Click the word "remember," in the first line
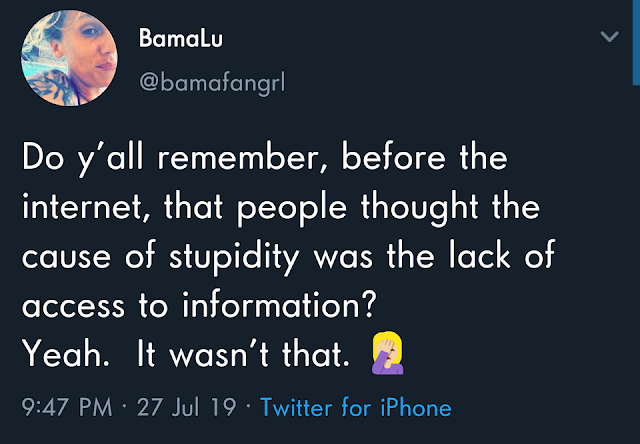640x444 pixels. [x=237, y=160]
